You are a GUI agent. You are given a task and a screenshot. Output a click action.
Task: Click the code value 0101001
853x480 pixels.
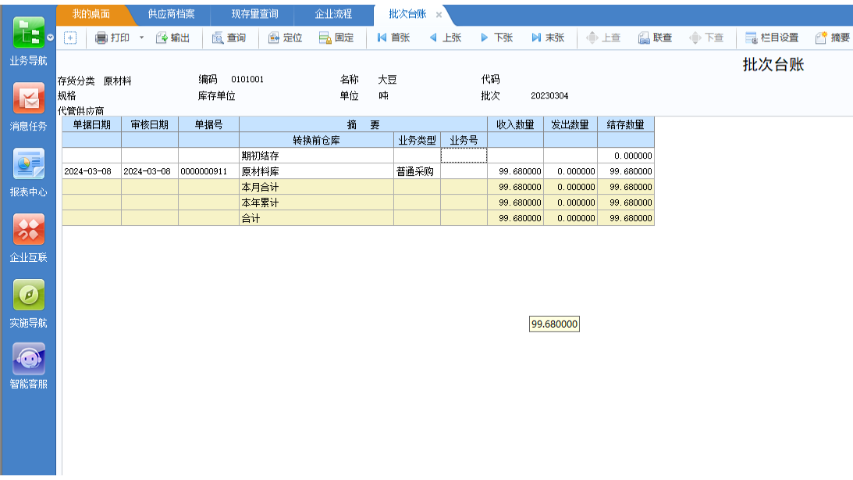tap(248, 79)
